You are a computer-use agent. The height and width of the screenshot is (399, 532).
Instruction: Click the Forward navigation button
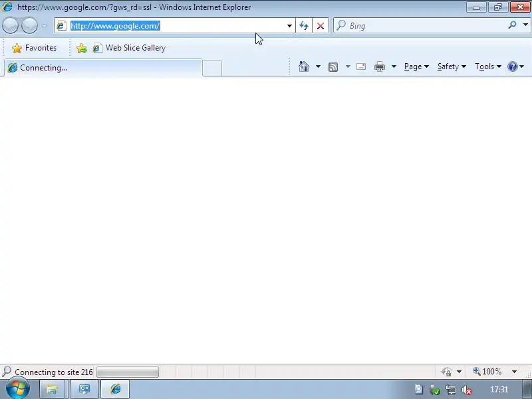coord(29,26)
